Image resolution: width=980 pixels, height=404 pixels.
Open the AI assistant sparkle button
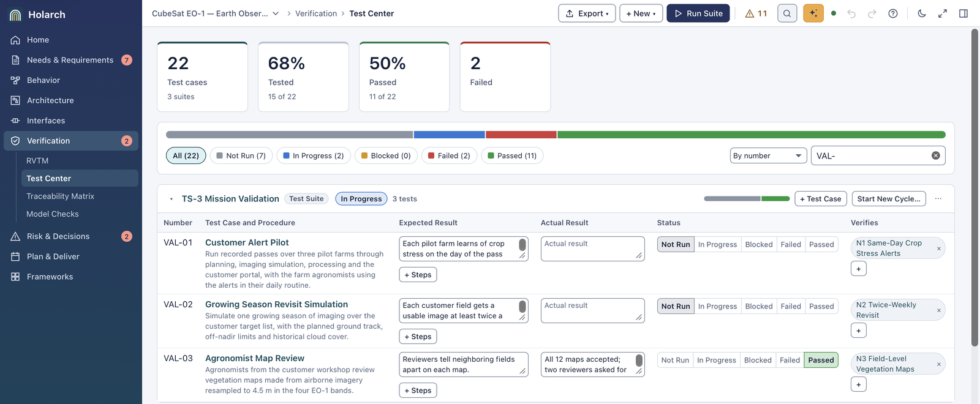tap(813, 13)
